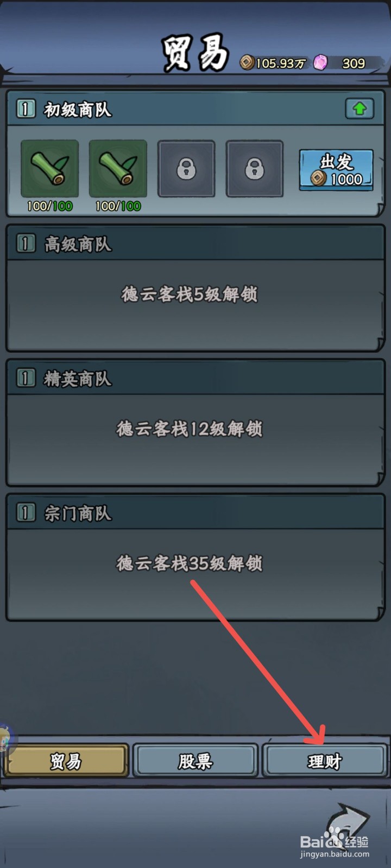The height and width of the screenshot is (868, 391).
Task: Tap the 宗门商队 locked panel
Action: pos(195,558)
